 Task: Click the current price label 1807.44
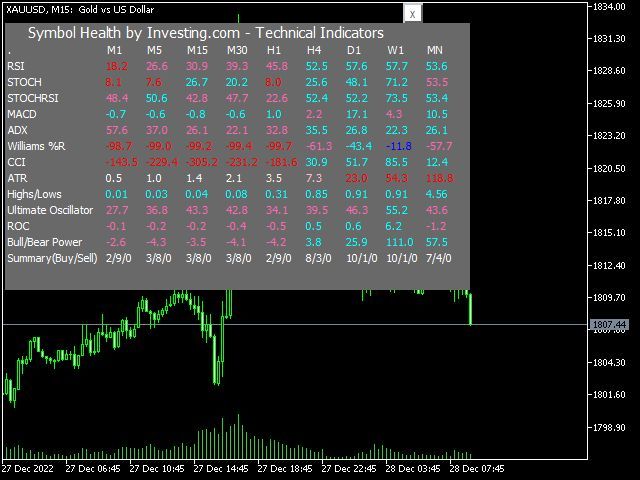[608, 325]
